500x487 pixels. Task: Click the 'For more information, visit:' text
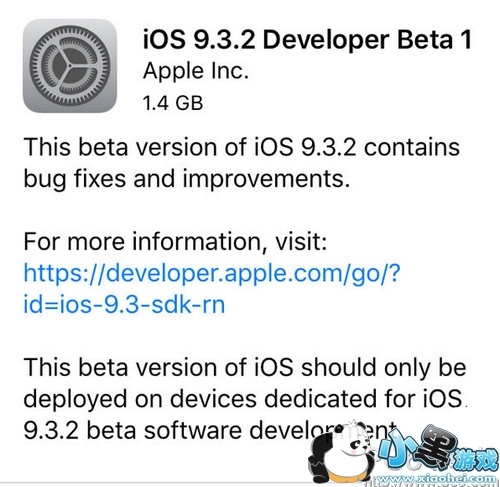tap(175, 242)
